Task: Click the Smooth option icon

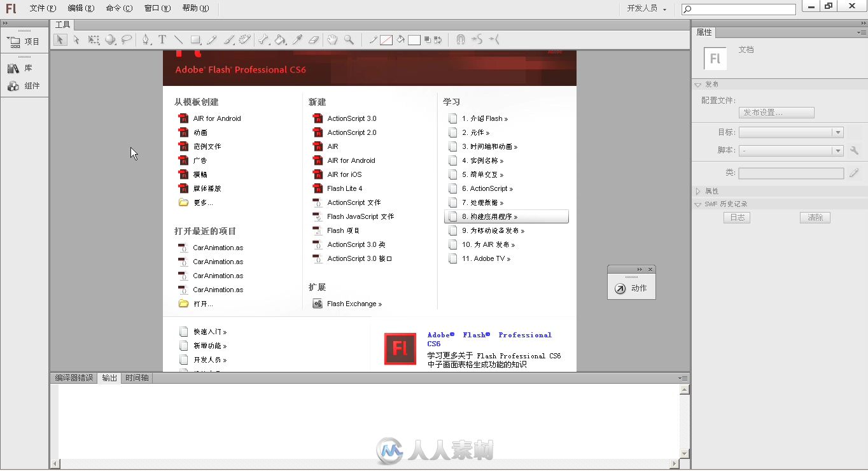Action: tap(477, 39)
